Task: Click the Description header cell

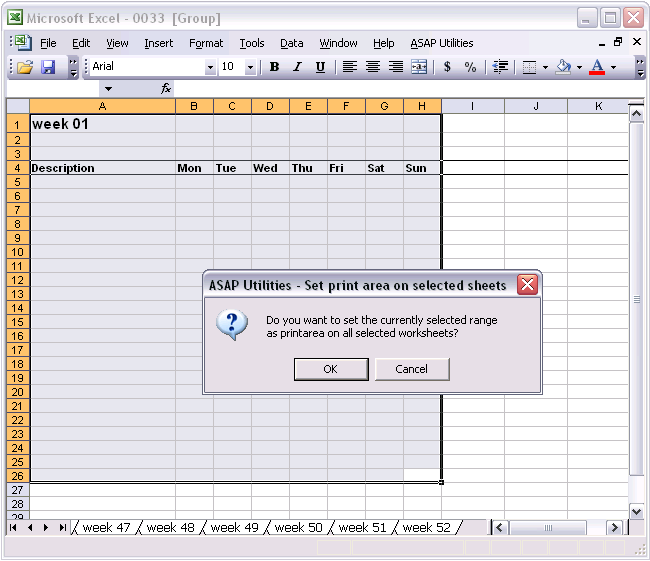Action: pyautogui.click(x=102, y=168)
